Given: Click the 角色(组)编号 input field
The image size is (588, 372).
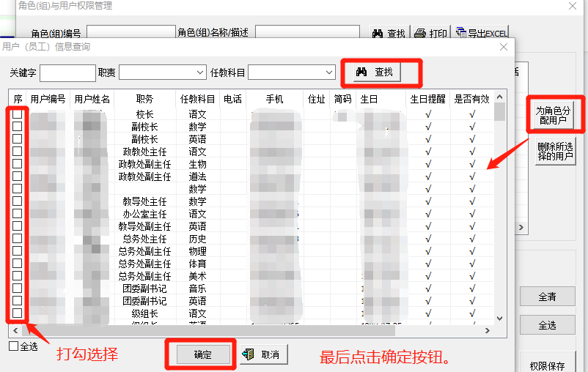Looking at the screenshot, I should click(x=131, y=31).
